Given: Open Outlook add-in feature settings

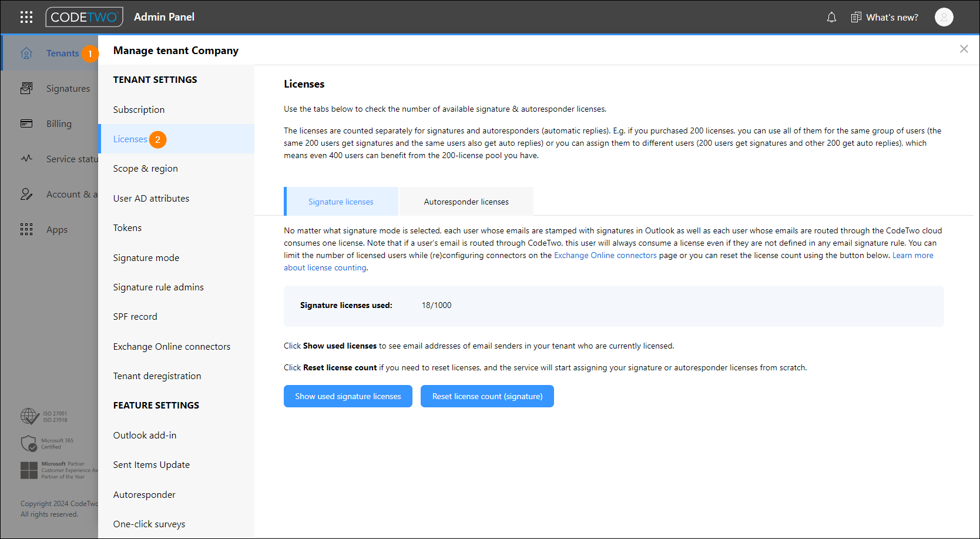Looking at the screenshot, I should click(x=145, y=435).
